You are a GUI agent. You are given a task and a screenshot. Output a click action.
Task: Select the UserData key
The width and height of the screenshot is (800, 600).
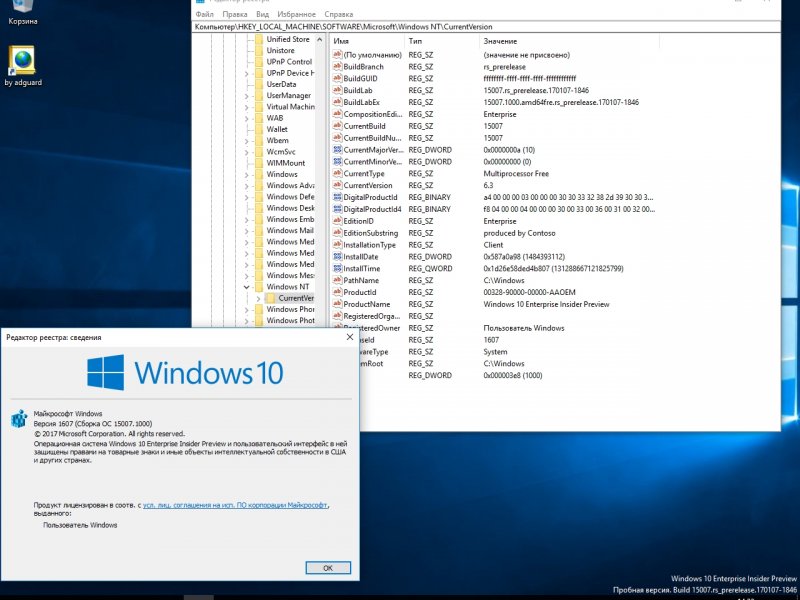pos(281,84)
